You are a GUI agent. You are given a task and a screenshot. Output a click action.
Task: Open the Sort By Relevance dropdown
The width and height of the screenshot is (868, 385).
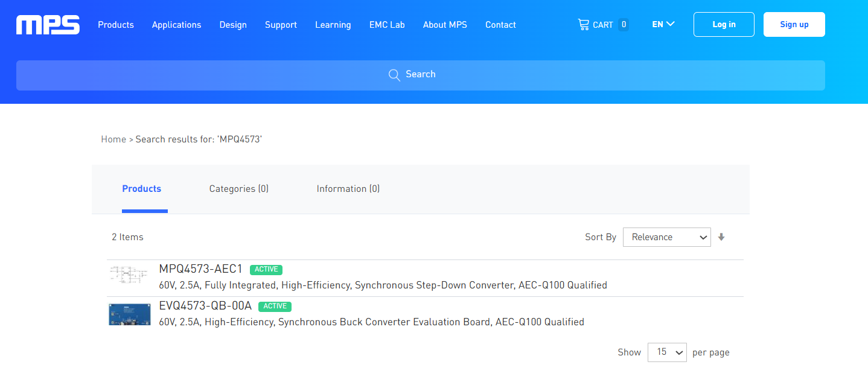pyautogui.click(x=667, y=237)
